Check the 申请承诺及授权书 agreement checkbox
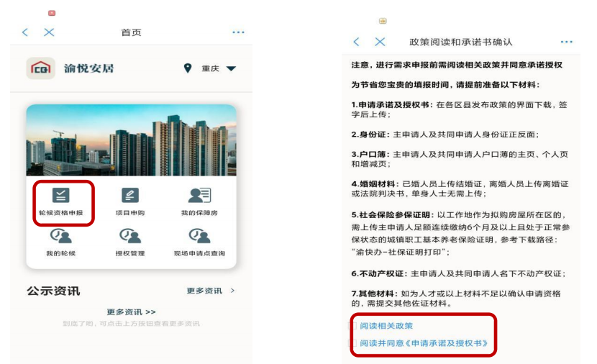 [x=353, y=343]
